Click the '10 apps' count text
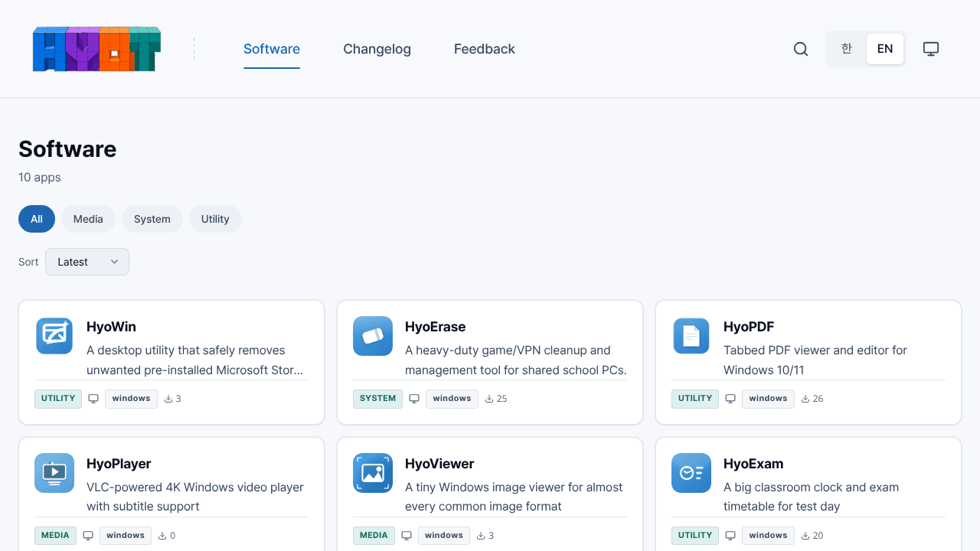Image resolution: width=980 pixels, height=551 pixels. tap(40, 178)
